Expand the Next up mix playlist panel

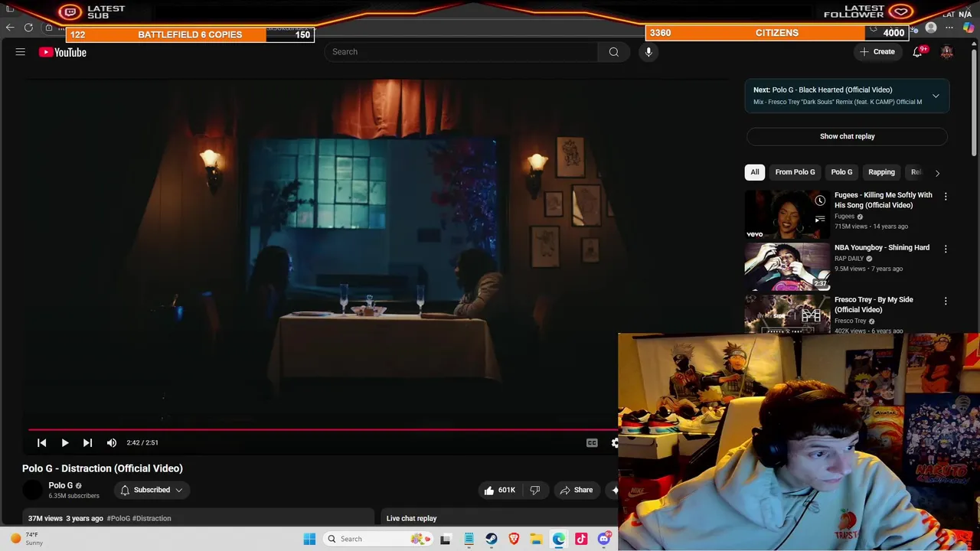[936, 96]
